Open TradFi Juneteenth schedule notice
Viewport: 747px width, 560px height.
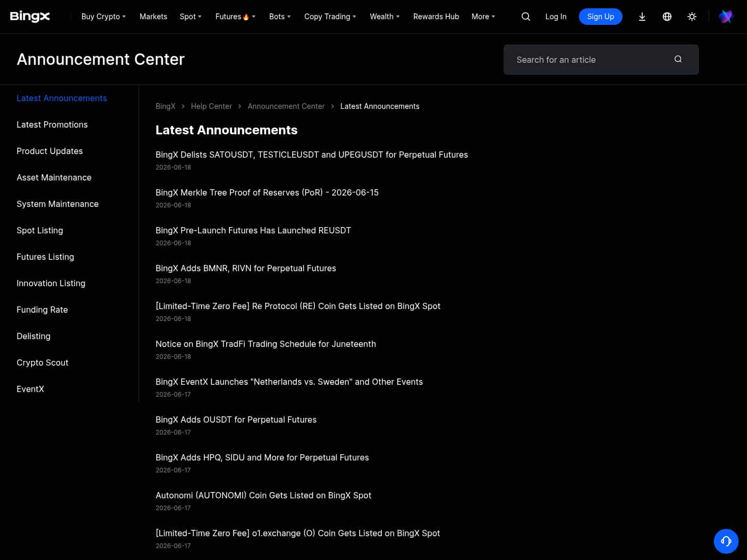click(x=266, y=344)
